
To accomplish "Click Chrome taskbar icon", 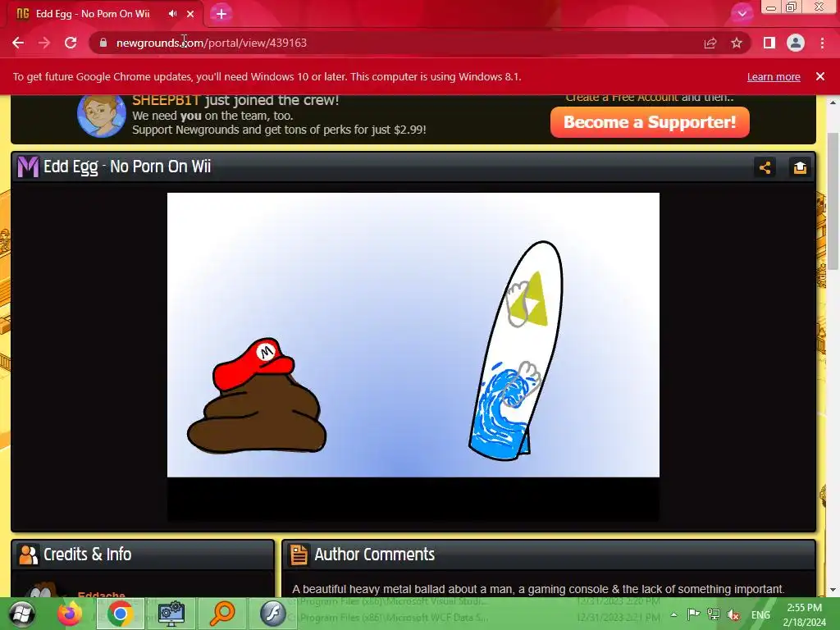I will click(x=121, y=614).
